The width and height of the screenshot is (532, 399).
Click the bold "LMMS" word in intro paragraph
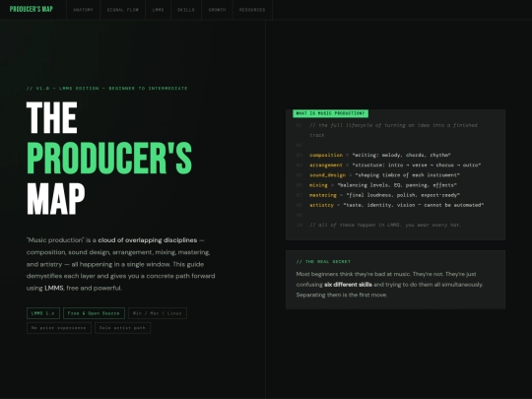pyautogui.click(x=54, y=288)
